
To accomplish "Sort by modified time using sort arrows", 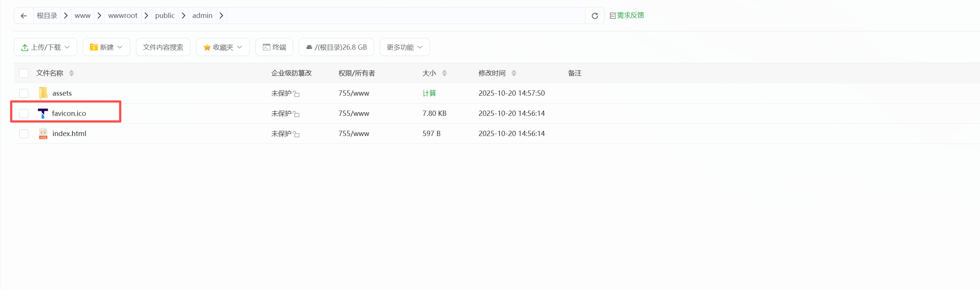I will coord(514,73).
